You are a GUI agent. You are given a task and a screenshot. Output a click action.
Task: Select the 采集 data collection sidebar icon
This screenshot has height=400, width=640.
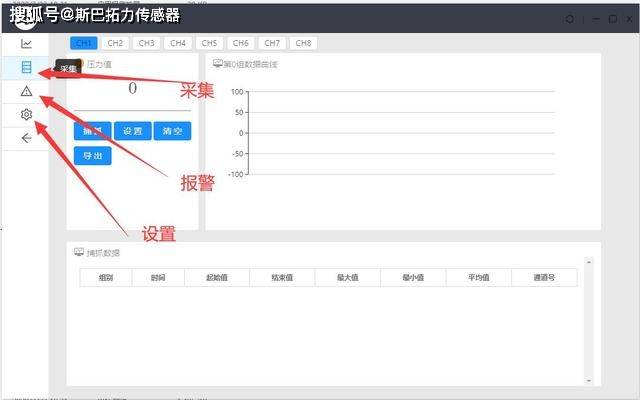tap(26, 67)
